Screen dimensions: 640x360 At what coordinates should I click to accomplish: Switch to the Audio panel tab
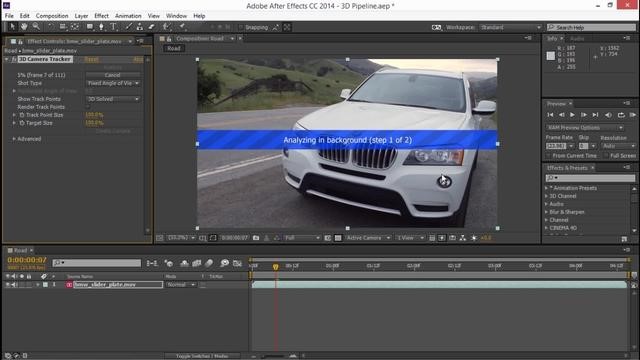click(577, 38)
